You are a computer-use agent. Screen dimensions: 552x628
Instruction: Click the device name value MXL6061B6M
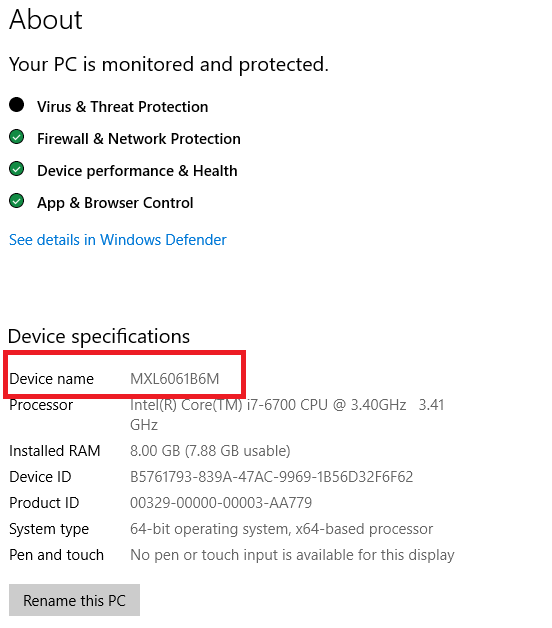click(x=175, y=378)
